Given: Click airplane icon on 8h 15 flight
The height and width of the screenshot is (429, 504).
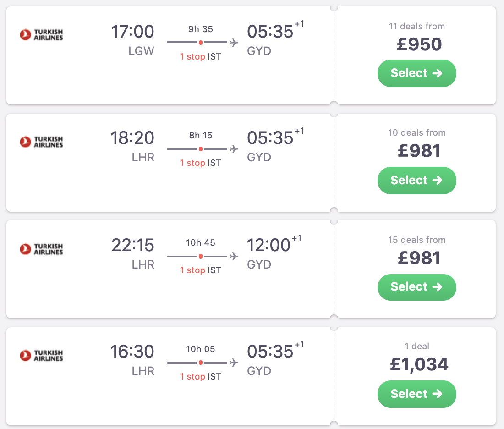Looking at the screenshot, I should pos(234,149).
